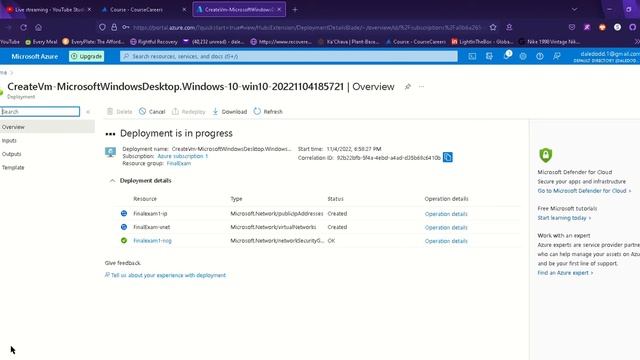Open Azure notifications bell
Screen dimensions: 640x360
[x=507, y=56]
